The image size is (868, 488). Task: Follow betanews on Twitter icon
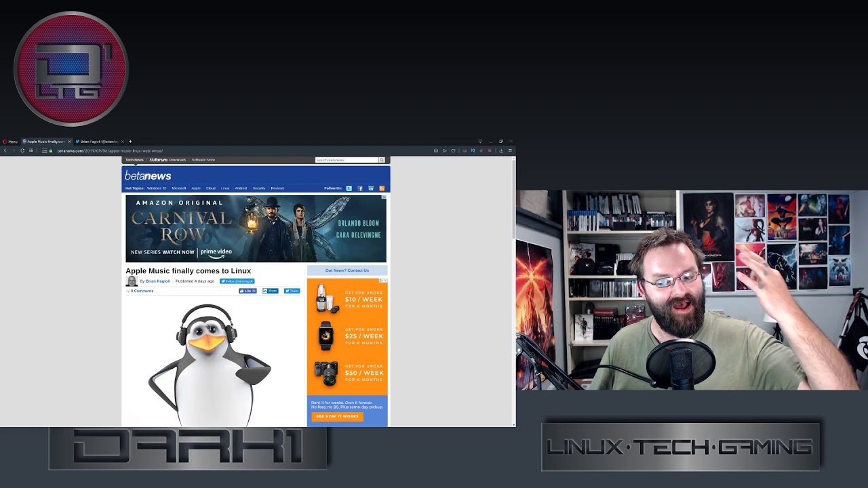click(x=349, y=188)
